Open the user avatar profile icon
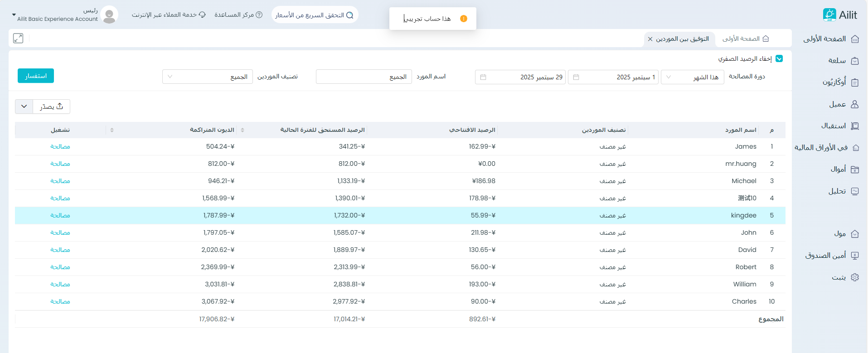The height and width of the screenshot is (353, 868). tap(109, 15)
